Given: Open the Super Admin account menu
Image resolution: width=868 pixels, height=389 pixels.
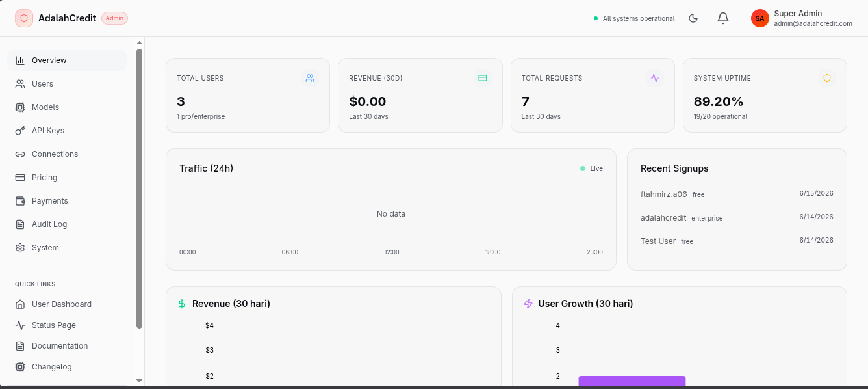Looking at the screenshot, I should coord(802,18).
